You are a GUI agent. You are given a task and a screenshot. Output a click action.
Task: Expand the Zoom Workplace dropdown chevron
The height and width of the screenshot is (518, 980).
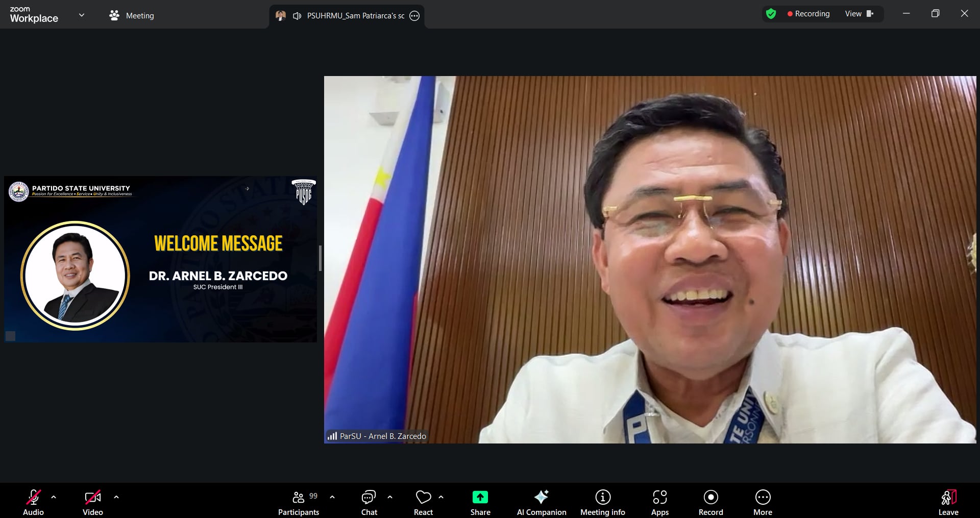(x=82, y=15)
